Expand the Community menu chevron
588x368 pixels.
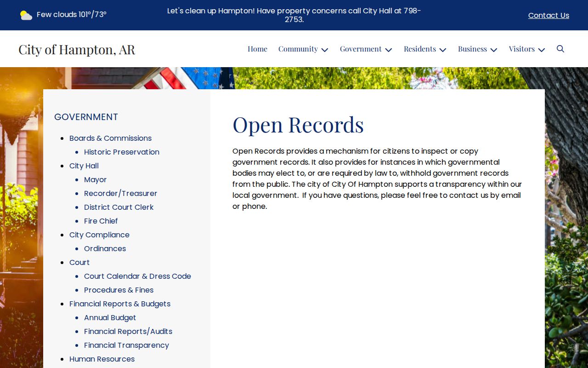tap(325, 50)
